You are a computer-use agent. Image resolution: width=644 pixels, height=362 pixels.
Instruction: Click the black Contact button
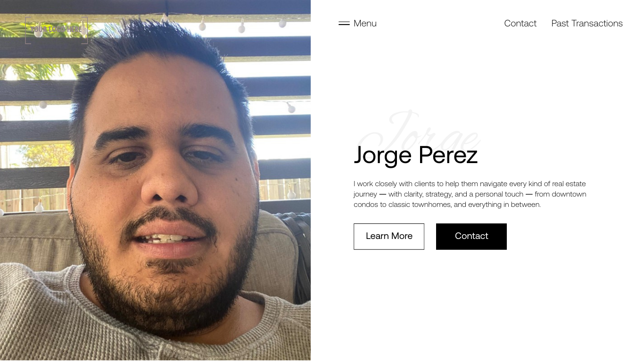pos(471,236)
